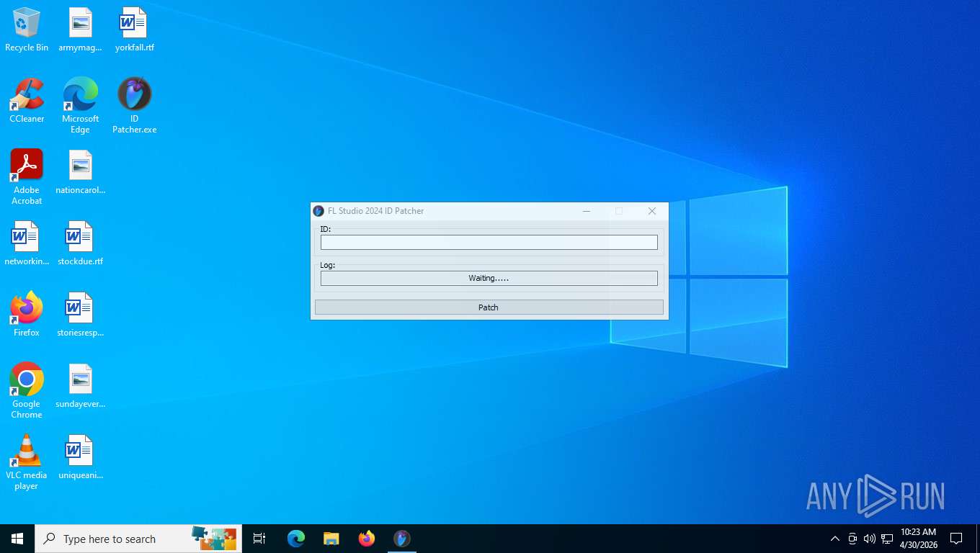This screenshot has width=980, height=553.
Task: Close the FL Studio ID Patcher window
Action: 652,211
